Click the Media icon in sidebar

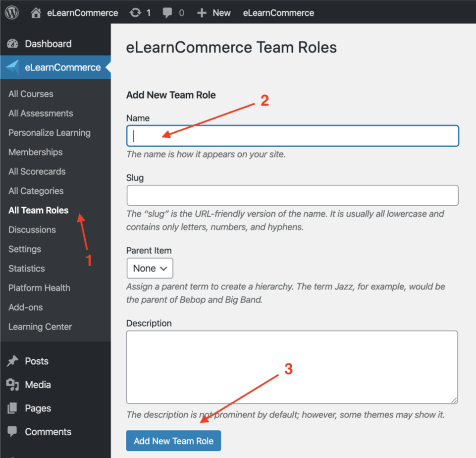pos(12,385)
